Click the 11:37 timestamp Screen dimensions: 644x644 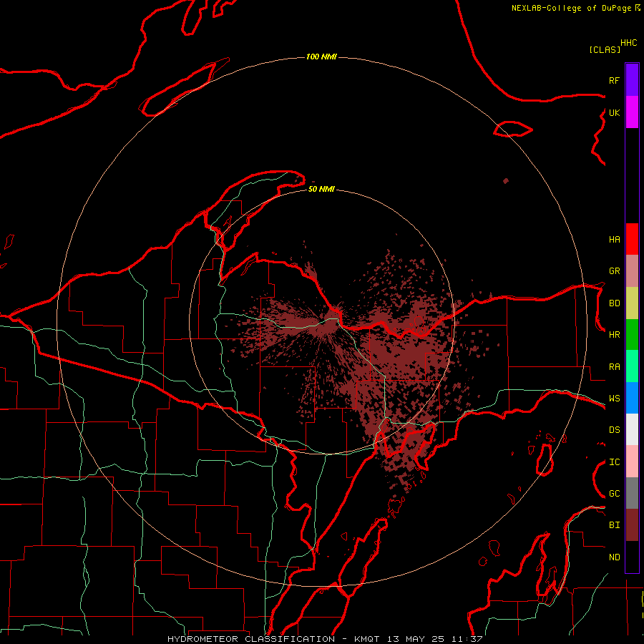coord(467,639)
